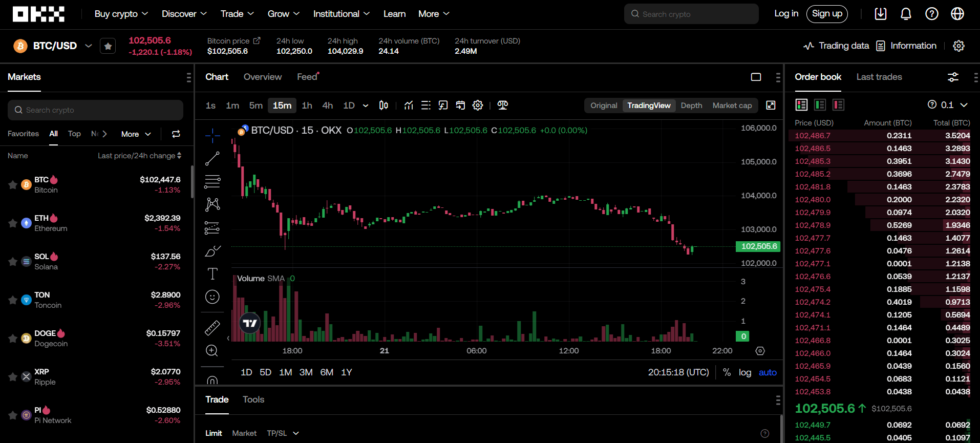This screenshot has height=443, width=980.
Task: Open order book filter settings icon
Action: (x=953, y=77)
